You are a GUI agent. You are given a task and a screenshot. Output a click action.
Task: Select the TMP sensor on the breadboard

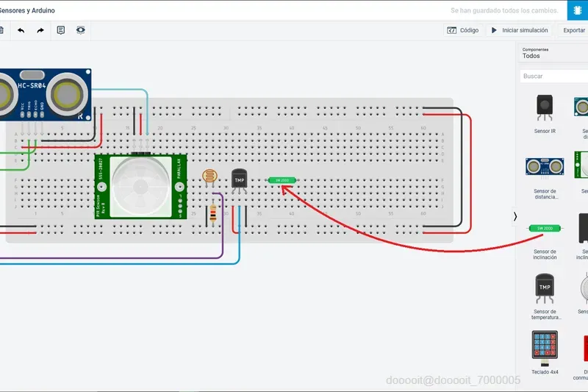coord(239,181)
